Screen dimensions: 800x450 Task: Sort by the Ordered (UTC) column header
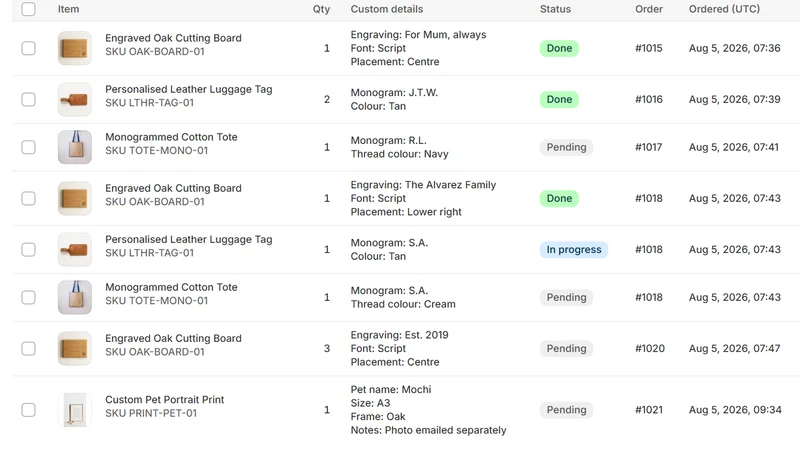point(724,9)
